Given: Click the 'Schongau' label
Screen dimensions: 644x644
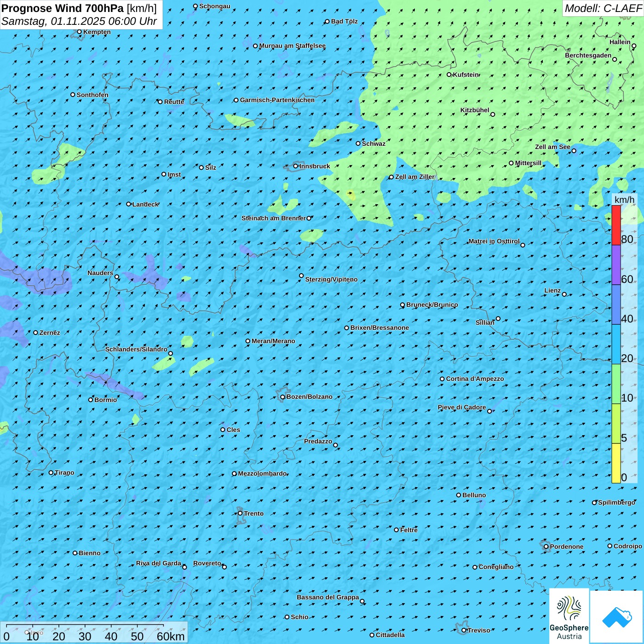Looking at the screenshot, I should pos(214,6).
